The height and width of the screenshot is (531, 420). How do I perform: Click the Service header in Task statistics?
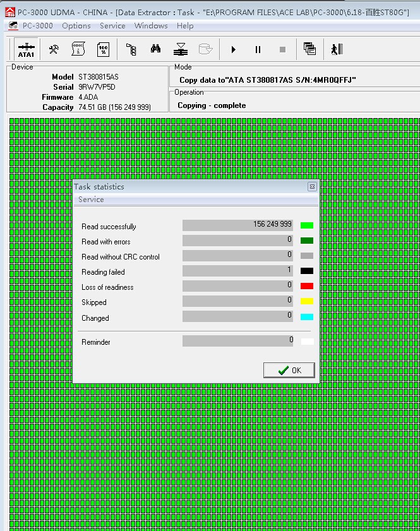91,200
